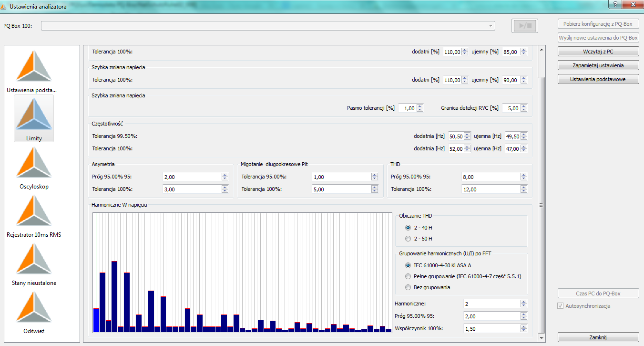
Task: Click stepper of Migotanie Tolerancja 100% field
Action: pos(375,189)
